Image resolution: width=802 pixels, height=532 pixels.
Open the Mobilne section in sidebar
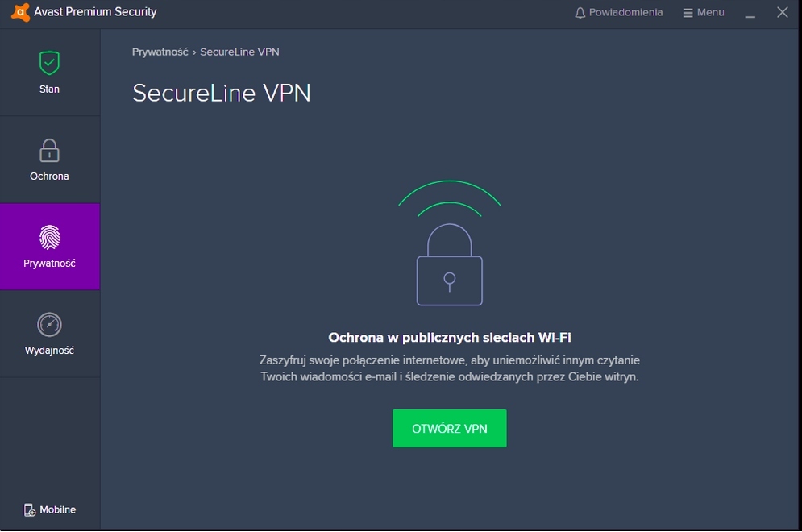pos(50,509)
